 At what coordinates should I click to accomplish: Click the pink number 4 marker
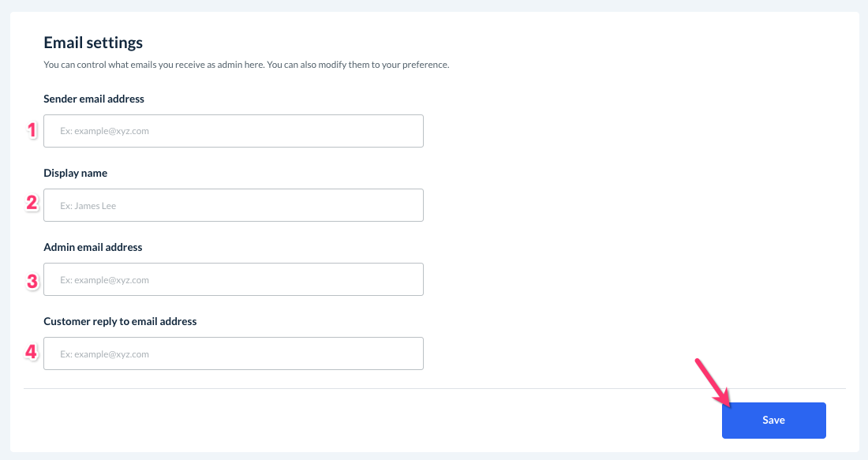tap(32, 352)
